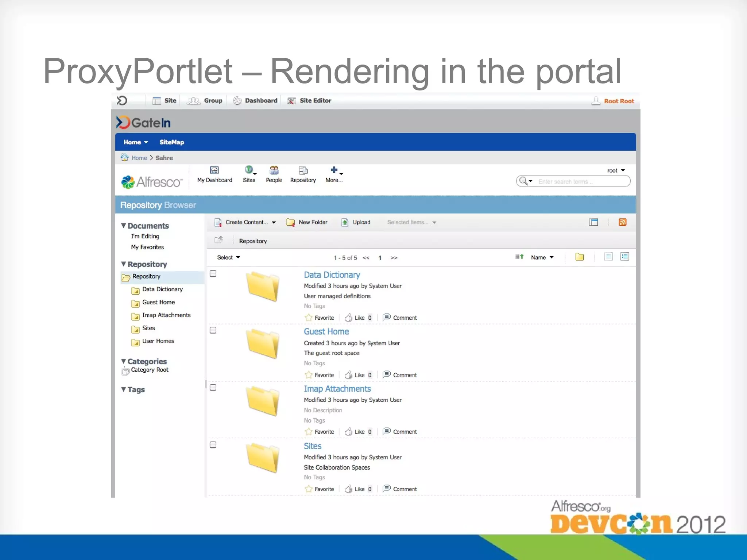Open the Repository header icon
This screenshot has height=560, width=747.
pyautogui.click(x=303, y=175)
